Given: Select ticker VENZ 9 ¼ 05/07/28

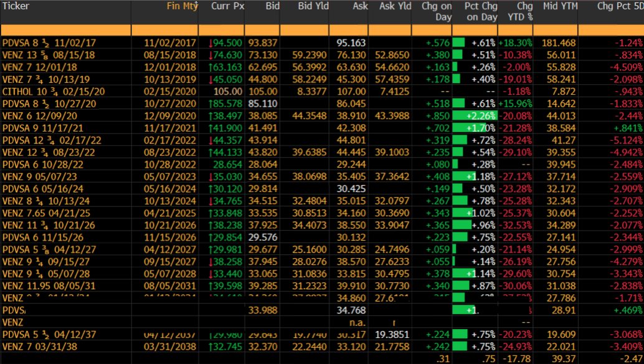Looking at the screenshot, I should click(45, 274).
